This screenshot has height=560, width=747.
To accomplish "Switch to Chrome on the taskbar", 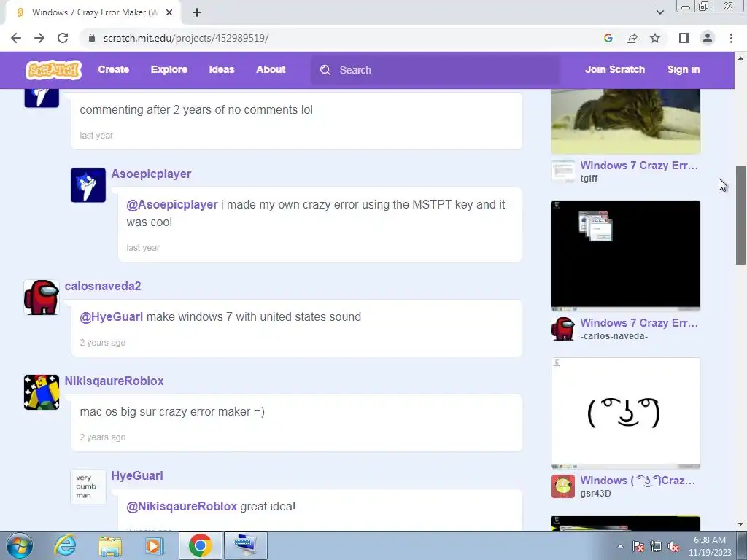I will (x=200, y=545).
